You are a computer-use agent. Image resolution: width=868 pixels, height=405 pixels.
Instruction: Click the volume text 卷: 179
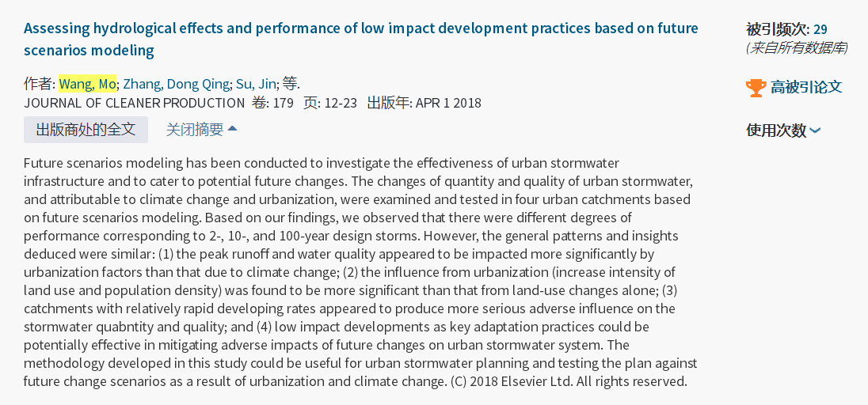272,103
